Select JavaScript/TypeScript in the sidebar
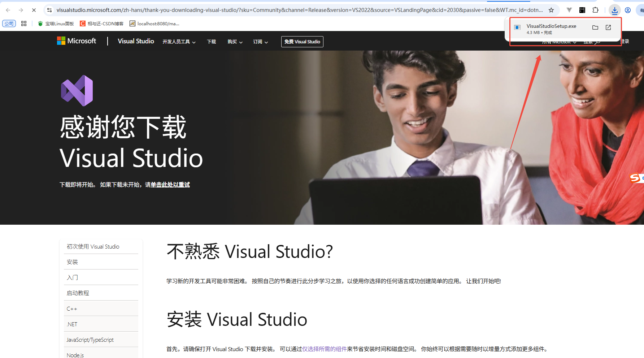This screenshot has height=358, width=644. tap(101, 340)
